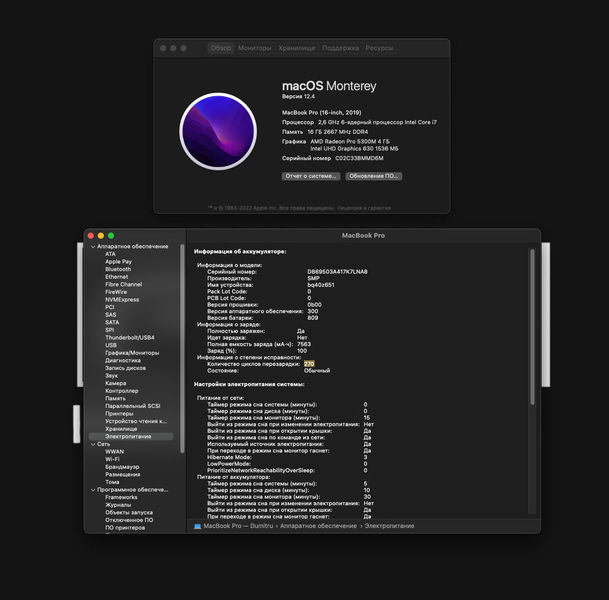Click the Полная емкость заряда value 7563
609x600 pixels.
click(x=304, y=344)
